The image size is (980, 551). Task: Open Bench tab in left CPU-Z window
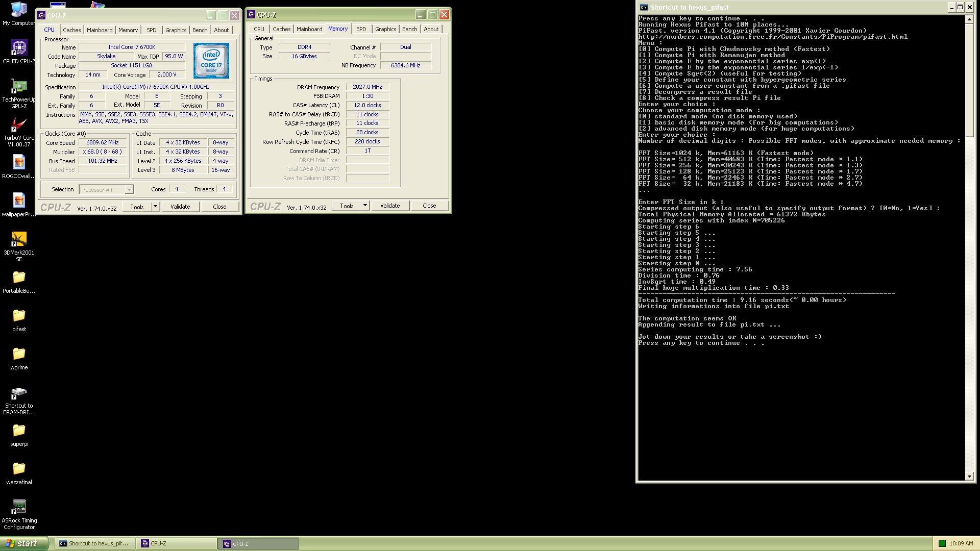pos(200,30)
